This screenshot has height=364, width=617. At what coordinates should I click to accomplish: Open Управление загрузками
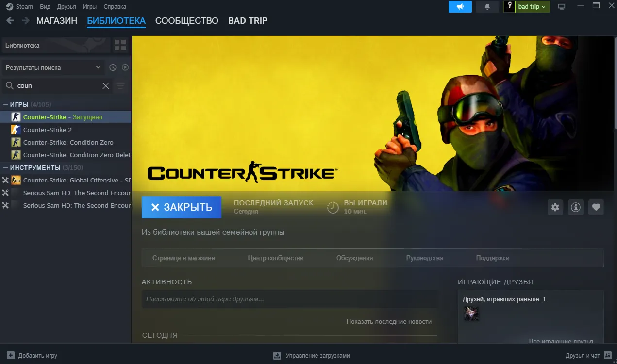click(x=311, y=355)
